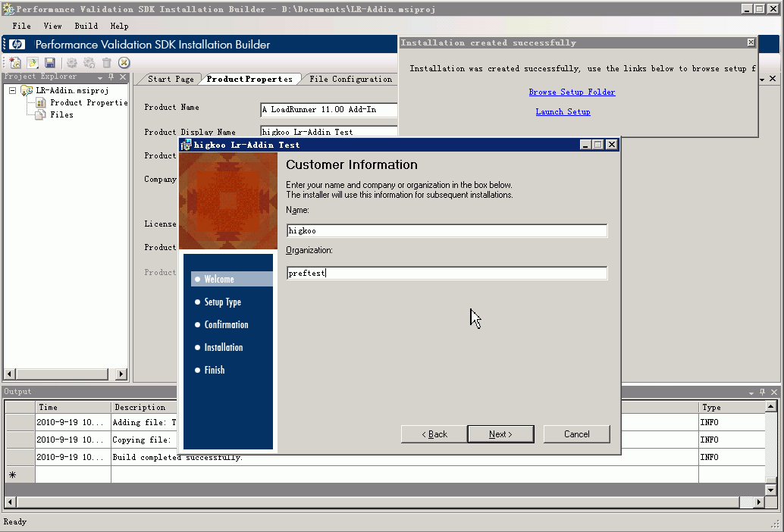The image size is (784, 532).
Task: Switch to the Product Properties tab
Action: 249,79
